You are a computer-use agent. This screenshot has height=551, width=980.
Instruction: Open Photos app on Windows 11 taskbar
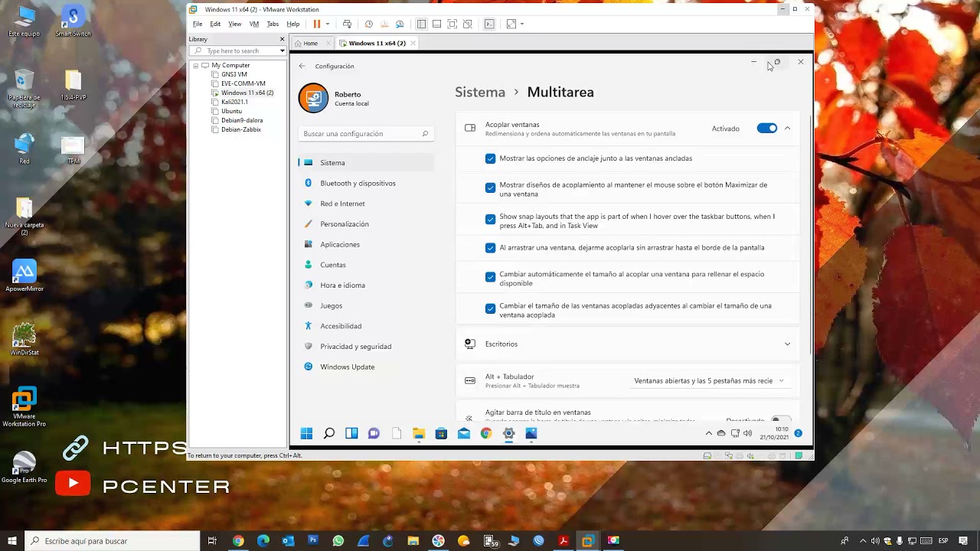pos(531,433)
